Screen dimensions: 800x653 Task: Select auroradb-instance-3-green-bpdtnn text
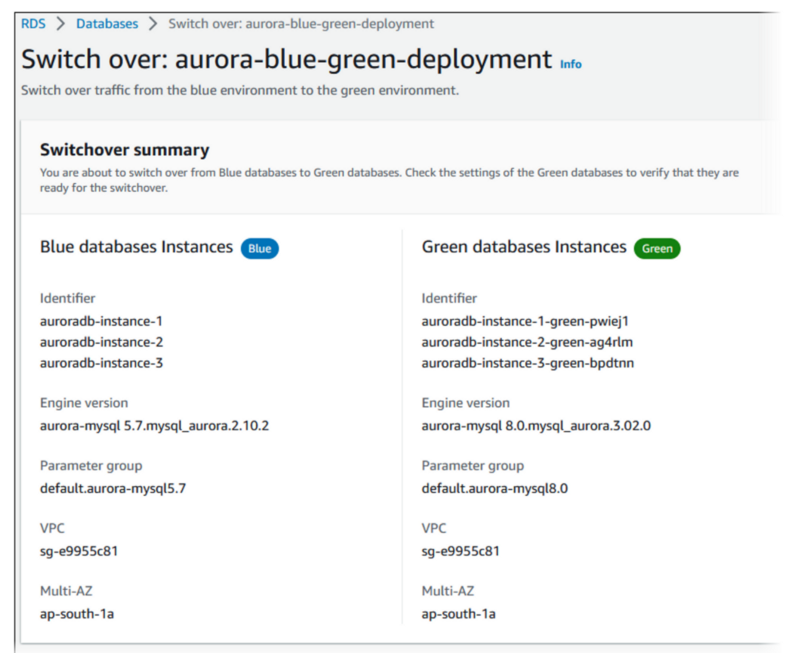point(528,363)
